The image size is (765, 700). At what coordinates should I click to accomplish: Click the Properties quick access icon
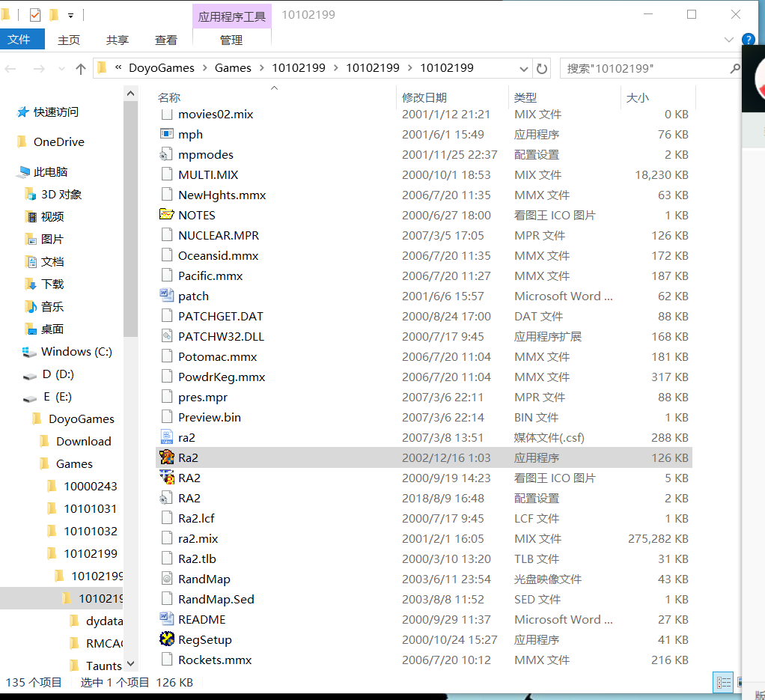[x=35, y=15]
